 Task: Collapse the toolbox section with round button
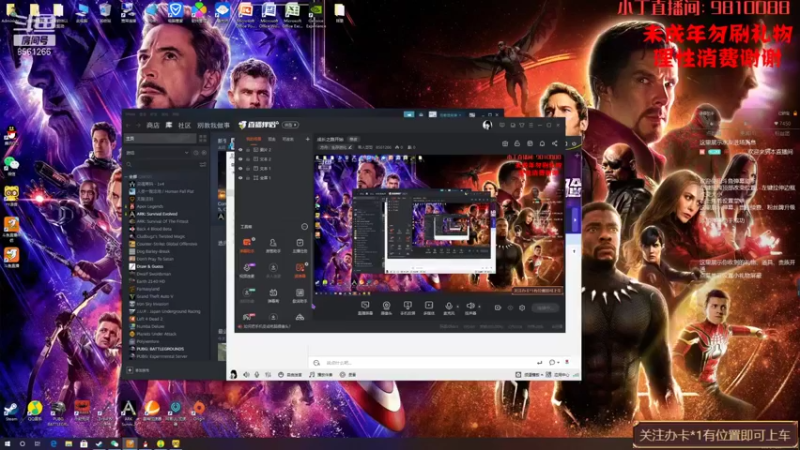305,227
